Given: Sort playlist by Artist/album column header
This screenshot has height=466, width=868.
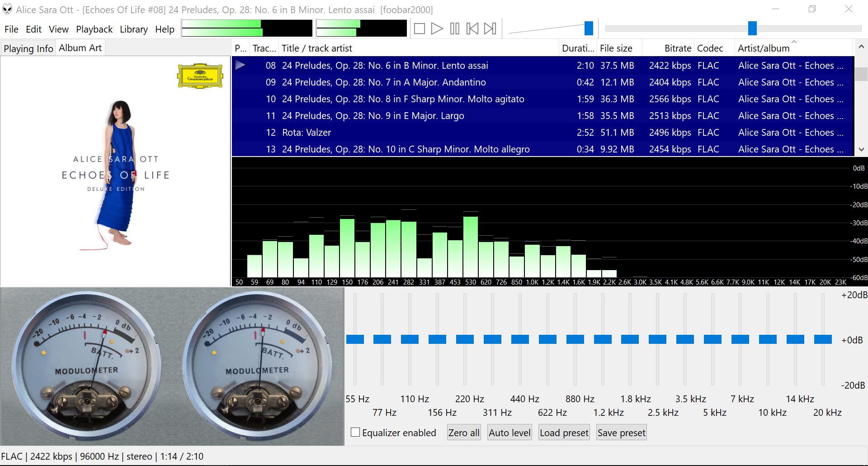Looking at the screenshot, I should 793,48.
